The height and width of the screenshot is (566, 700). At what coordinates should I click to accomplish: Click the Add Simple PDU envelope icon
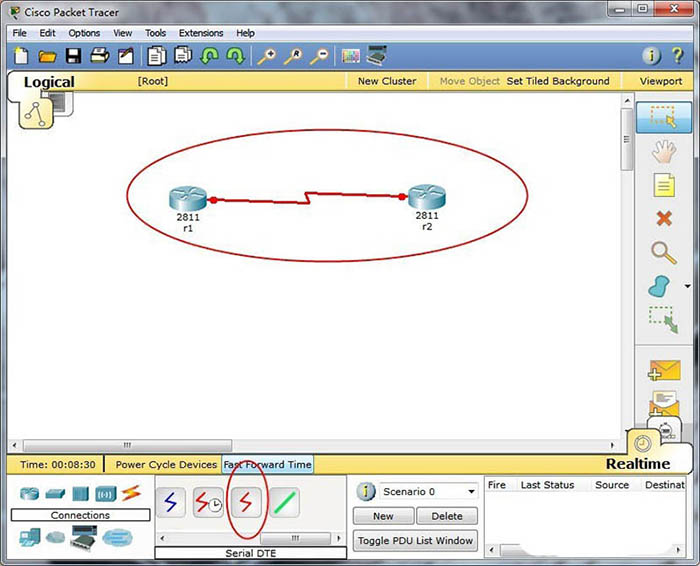pyautogui.click(x=664, y=370)
